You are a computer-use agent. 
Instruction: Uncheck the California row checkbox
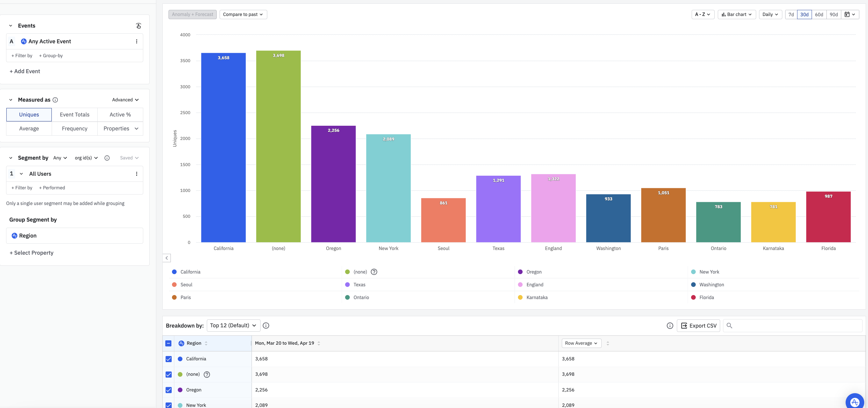(169, 359)
